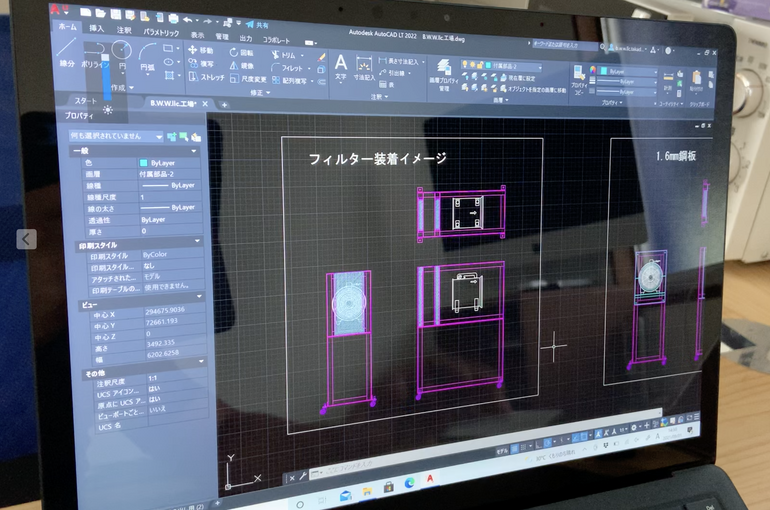Open the 注釈 ribbon tab
Image resolution: width=770 pixels, height=510 pixels.
[124, 30]
